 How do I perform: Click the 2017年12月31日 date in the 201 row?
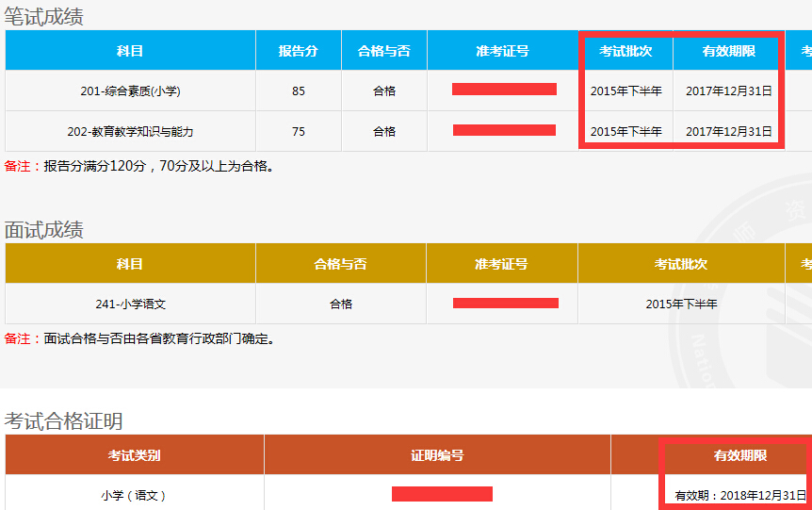(728, 91)
